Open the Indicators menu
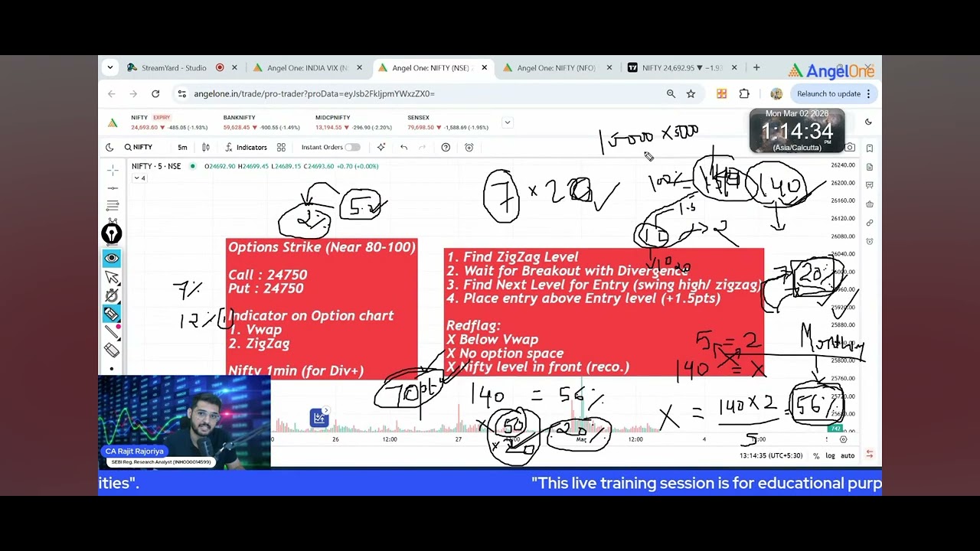Image resolution: width=980 pixels, height=551 pixels. pyautogui.click(x=246, y=147)
